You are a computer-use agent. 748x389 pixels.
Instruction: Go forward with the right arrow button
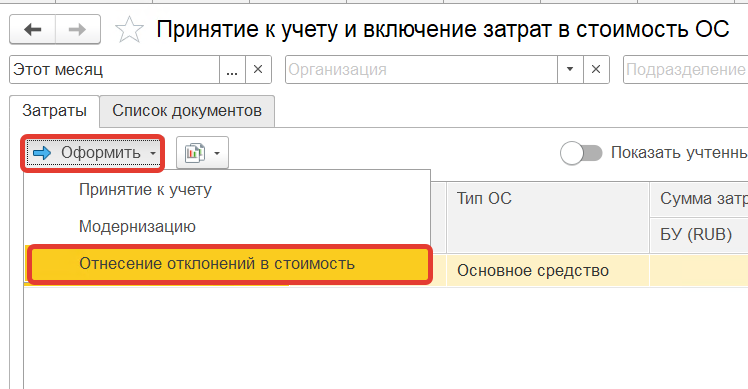78,30
